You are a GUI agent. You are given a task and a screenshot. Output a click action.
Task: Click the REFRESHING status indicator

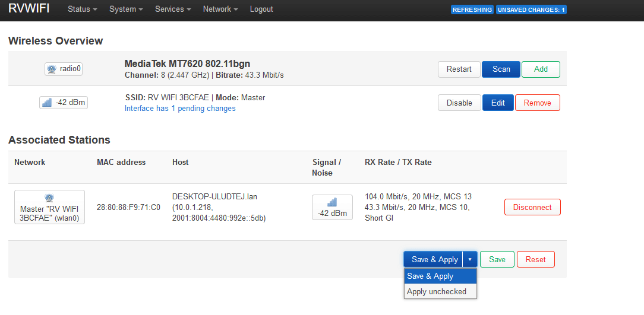pyautogui.click(x=472, y=9)
